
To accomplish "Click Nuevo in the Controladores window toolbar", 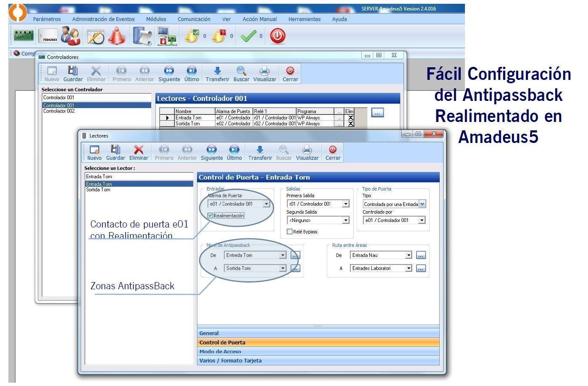I will pos(52,74).
